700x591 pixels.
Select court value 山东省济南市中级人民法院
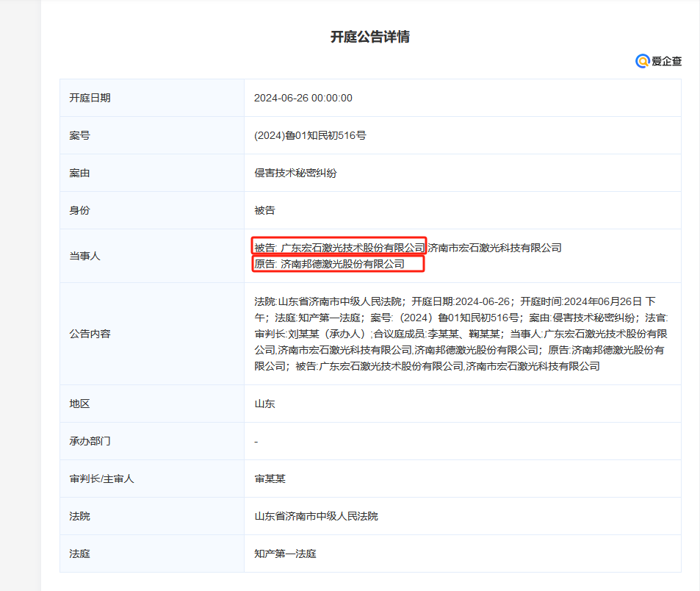pos(316,517)
